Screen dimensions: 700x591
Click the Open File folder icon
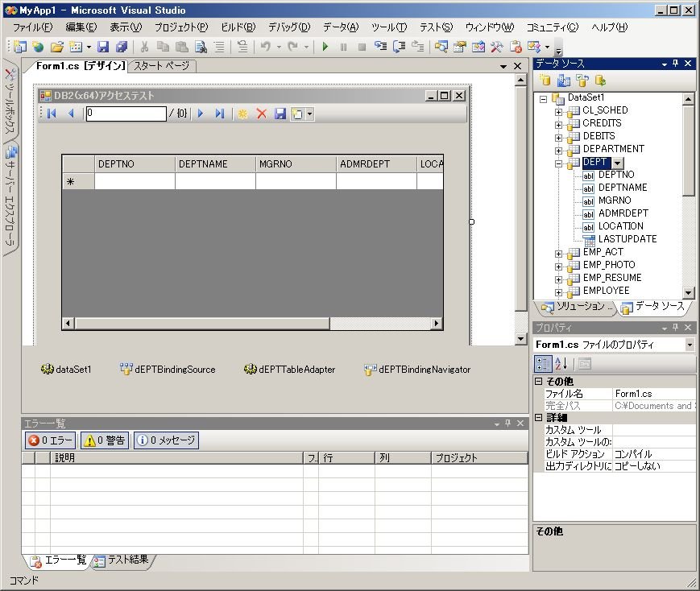click(56, 47)
